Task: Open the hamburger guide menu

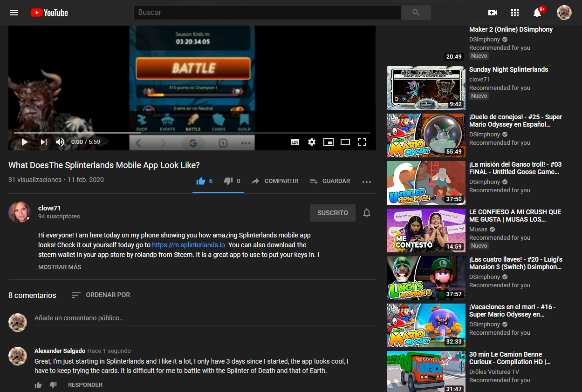Action: [14, 13]
